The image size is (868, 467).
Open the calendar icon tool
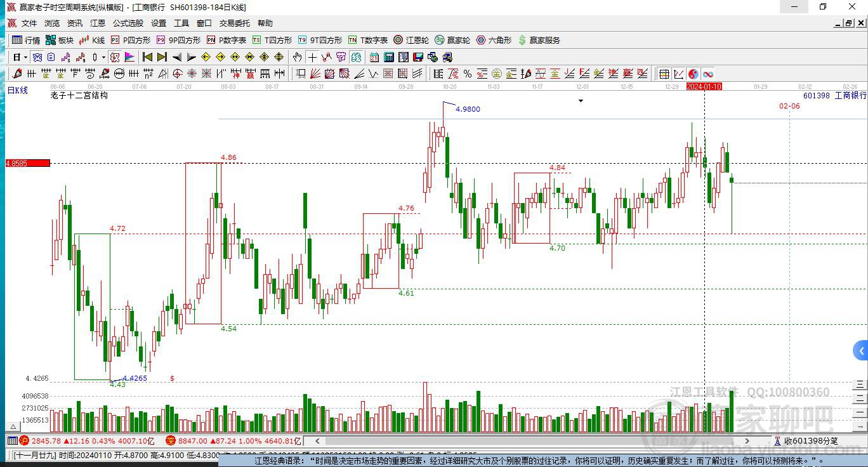pos(374,57)
